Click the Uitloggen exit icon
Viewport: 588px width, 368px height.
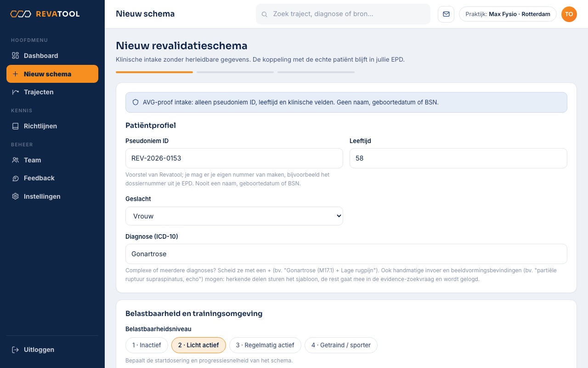pyautogui.click(x=15, y=350)
